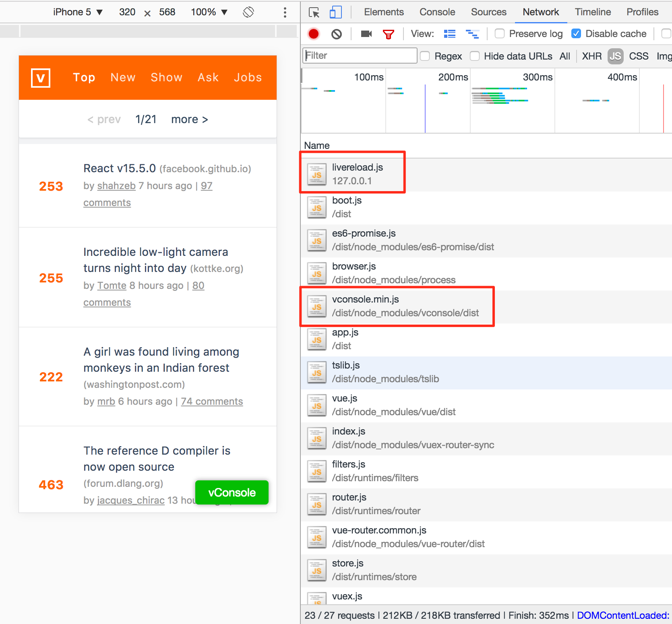Click the JS file icon for vconsole.min.js
This screenshot has height=624, width=672.
click(317, 307)
